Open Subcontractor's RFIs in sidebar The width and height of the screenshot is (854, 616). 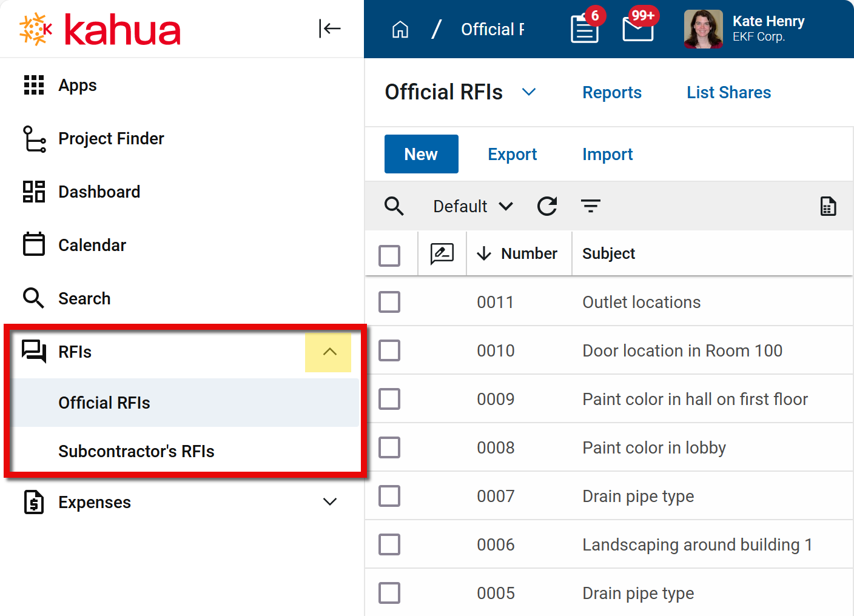point(136,452)
